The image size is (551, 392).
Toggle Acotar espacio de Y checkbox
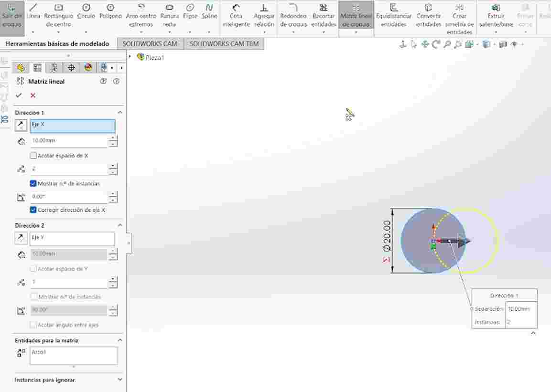(33, 269)
